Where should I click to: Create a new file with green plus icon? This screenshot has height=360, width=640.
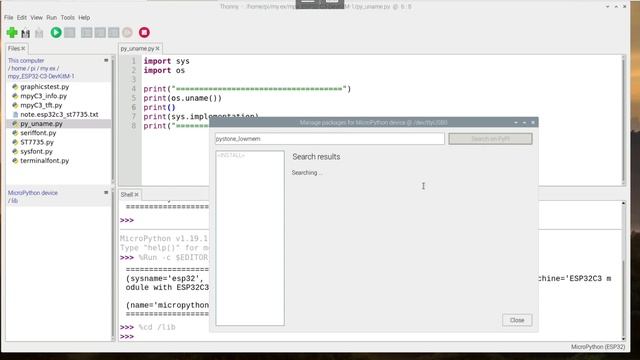tap(12, 33)
